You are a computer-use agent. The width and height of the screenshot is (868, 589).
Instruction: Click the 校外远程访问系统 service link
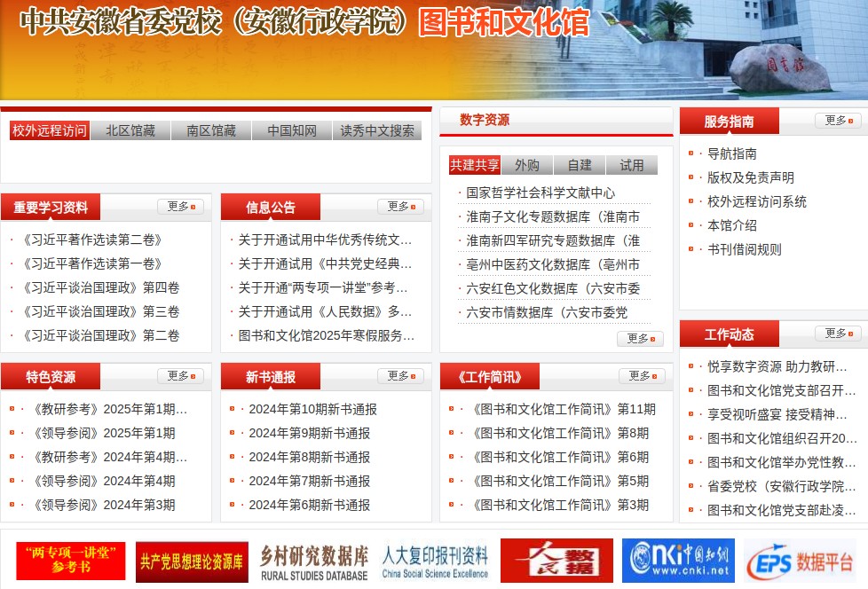[x=757, y=201]
